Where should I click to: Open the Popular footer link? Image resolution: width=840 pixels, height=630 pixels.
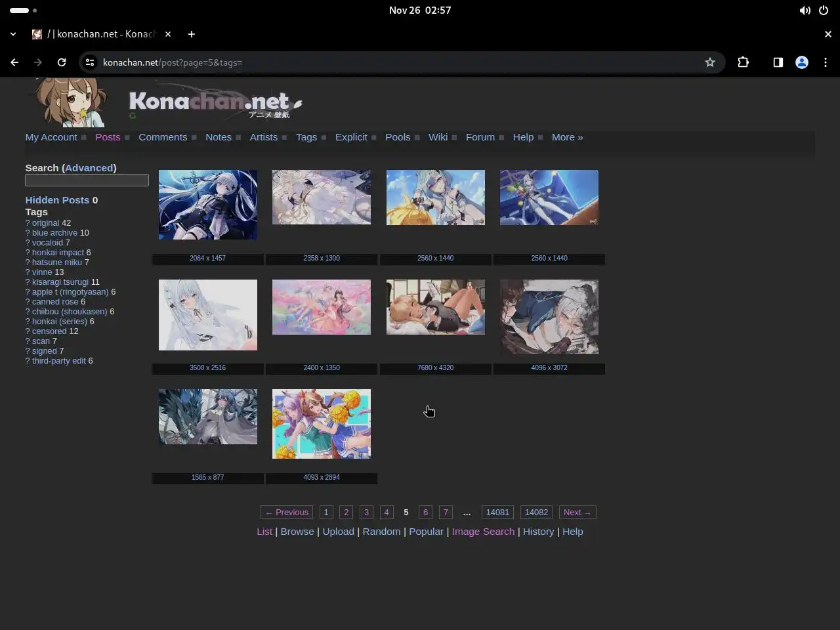(x=426, y=532)
